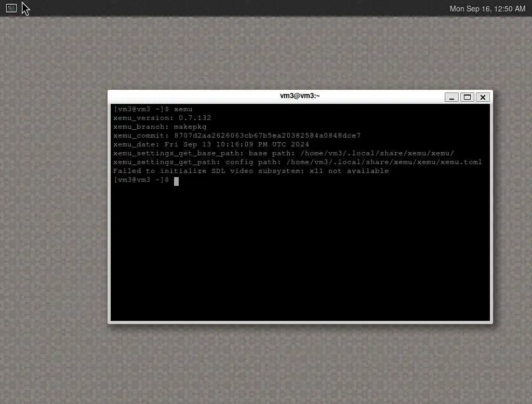Image resolution: width=532 pixels, height=404 pixels.
Task: Click the 'xemu_branch: makepkg' line
Action: (x=160, y=127)
